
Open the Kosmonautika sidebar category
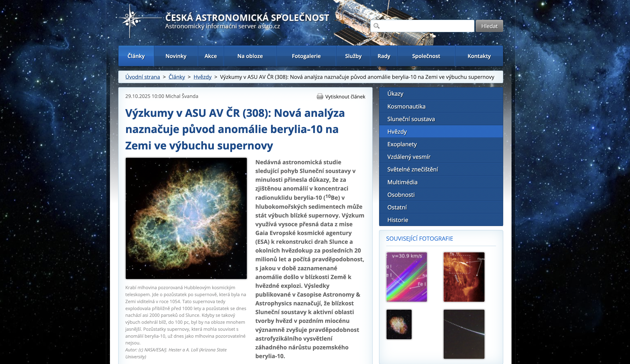pyautogui.click(x=406, y=107)
